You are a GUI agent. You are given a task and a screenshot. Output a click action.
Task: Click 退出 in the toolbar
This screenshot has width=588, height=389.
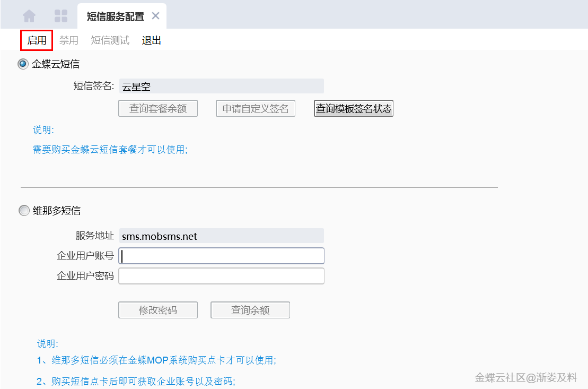tap(152, 40)
